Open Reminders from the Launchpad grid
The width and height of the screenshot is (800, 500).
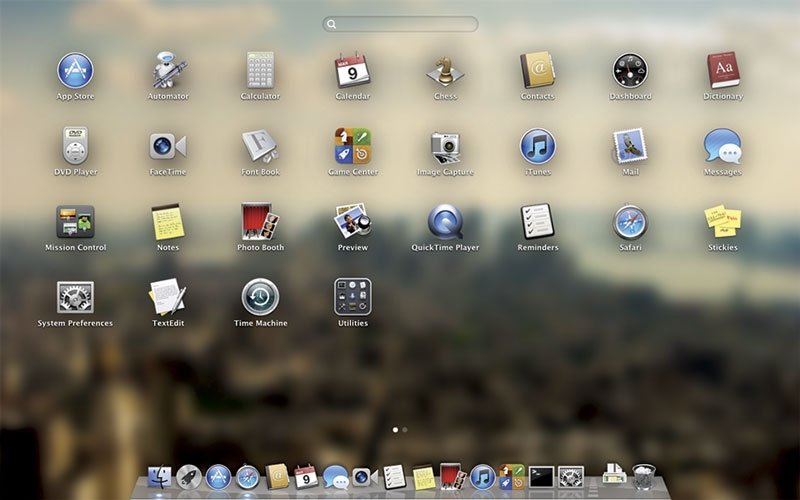[538, 221]
